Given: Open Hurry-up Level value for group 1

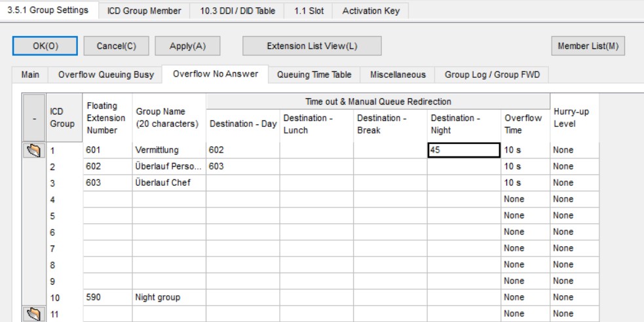Looking at the screenshot, I should 575,150.
